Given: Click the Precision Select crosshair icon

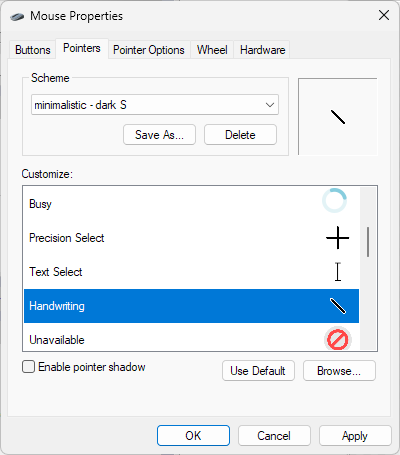Looking at the screenshot, I should [337, 238].
